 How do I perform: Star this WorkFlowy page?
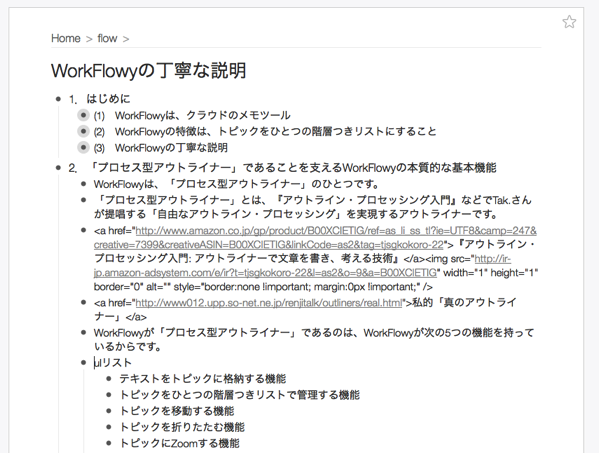click(x=569, y=22)
